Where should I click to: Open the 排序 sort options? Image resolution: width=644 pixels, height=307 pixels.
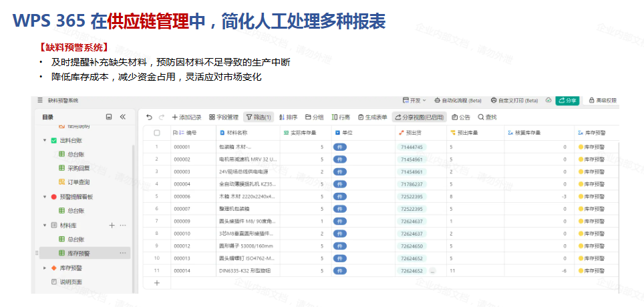coord(289,117)
